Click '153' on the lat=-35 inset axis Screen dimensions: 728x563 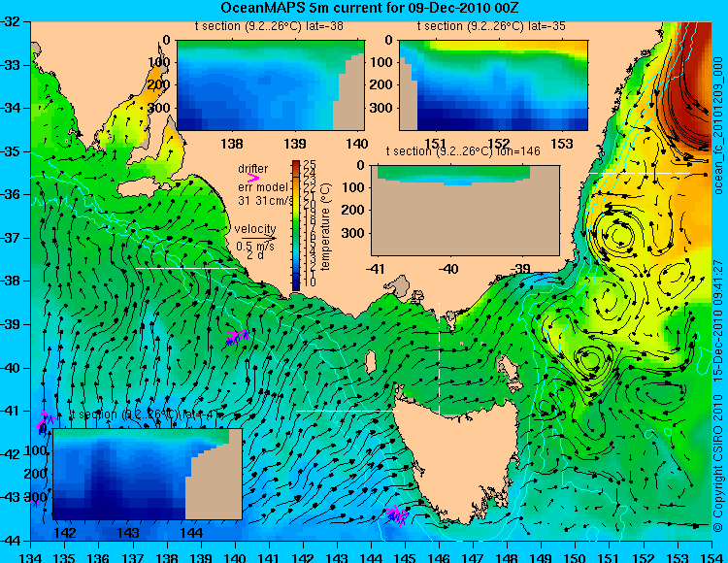coord(562,144)
